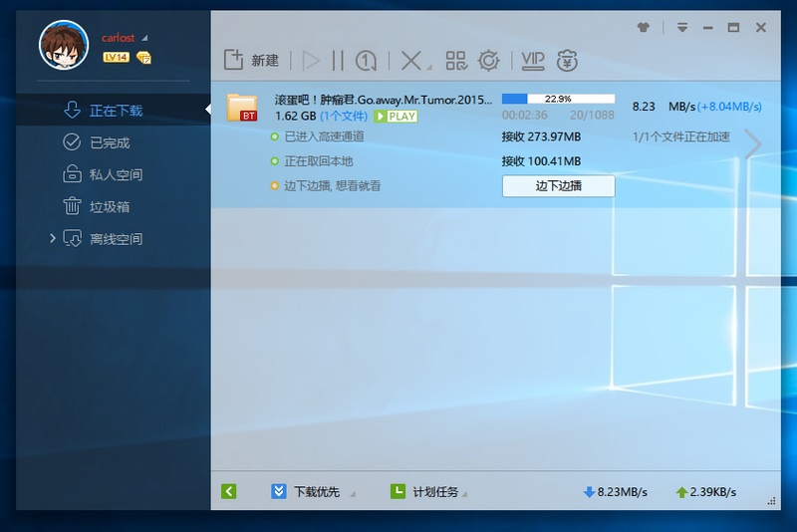This screenshot has height=532, width=797.
Task: Open the skin shirt icon in the title bar
Action: pyautogui.click(x=644, y=28)
